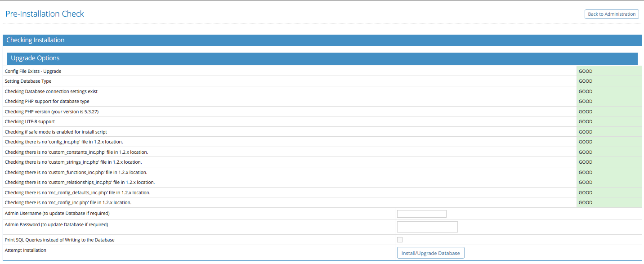The width and height of the screenshot is (644, 264).
Task: Click the 'Print SQL Queries' label text
Action: (x=59, y=240)
